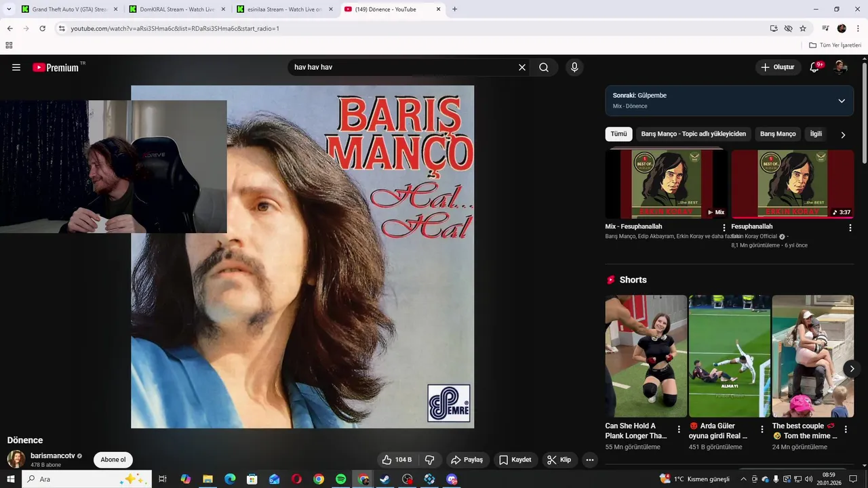Open Chrome three-dot menu
Screen dimensions: 868x488
coord(857,28)
